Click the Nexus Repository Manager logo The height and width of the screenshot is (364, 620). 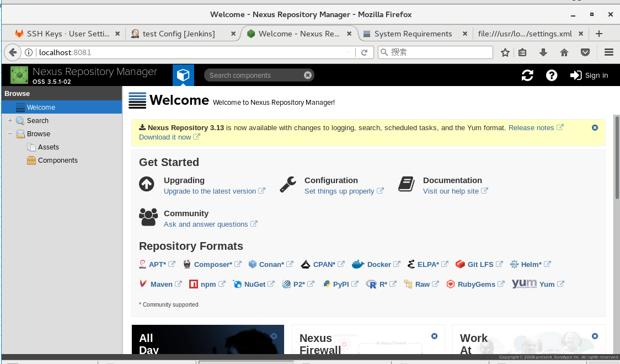pyautogui.click(x=19, y=75)
